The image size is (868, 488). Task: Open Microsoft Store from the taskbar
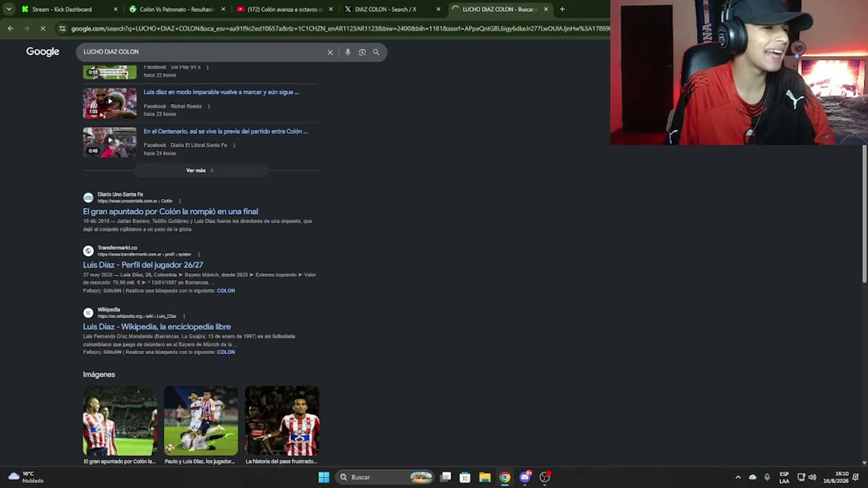pos(465,477)
